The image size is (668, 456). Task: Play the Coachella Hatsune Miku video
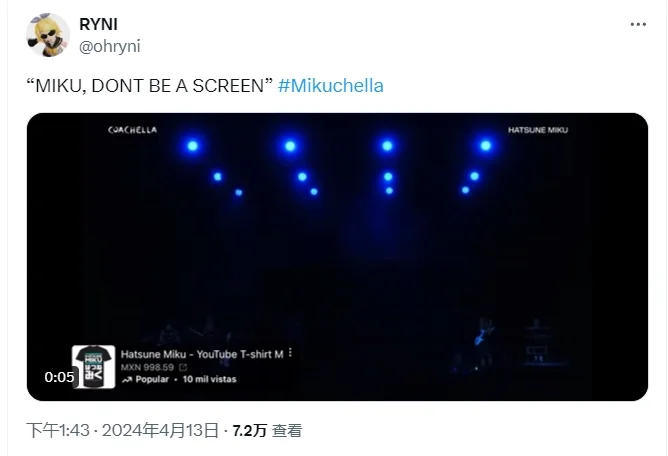(x=337, y=257)
